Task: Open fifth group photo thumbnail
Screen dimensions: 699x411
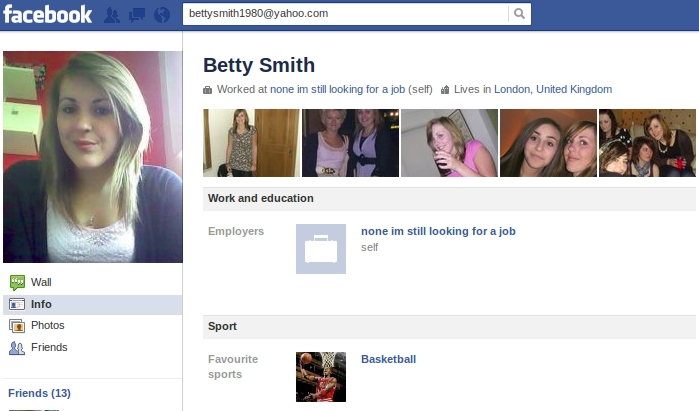Action: click(x=647, y=143)
